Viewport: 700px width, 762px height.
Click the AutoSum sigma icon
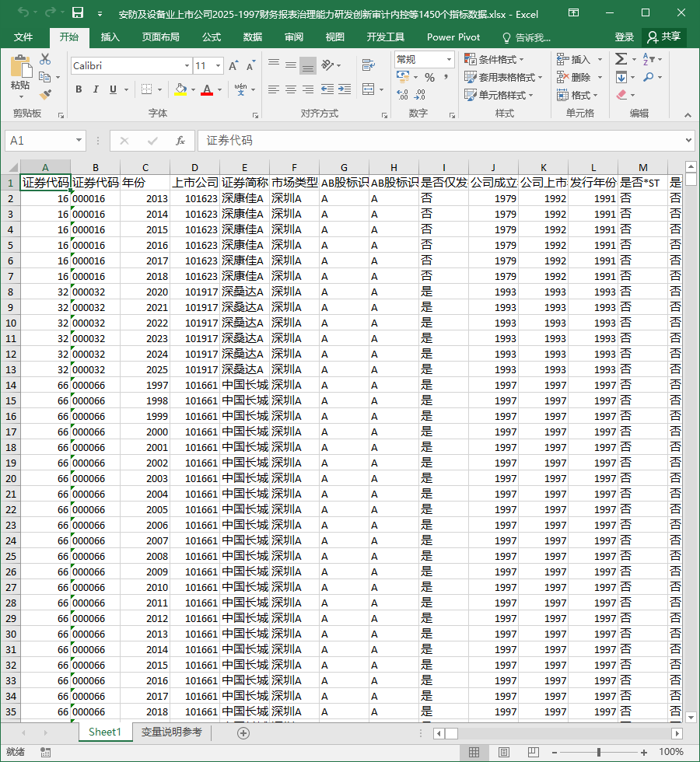[x=621, y=59]
